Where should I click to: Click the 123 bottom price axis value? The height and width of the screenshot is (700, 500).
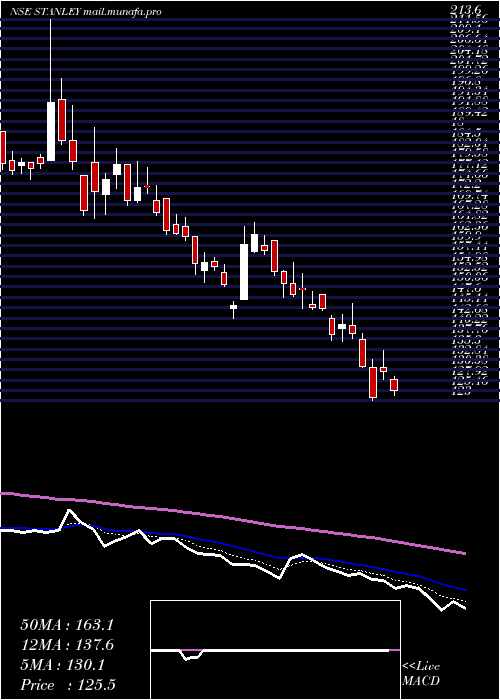[x=461, y=392]
